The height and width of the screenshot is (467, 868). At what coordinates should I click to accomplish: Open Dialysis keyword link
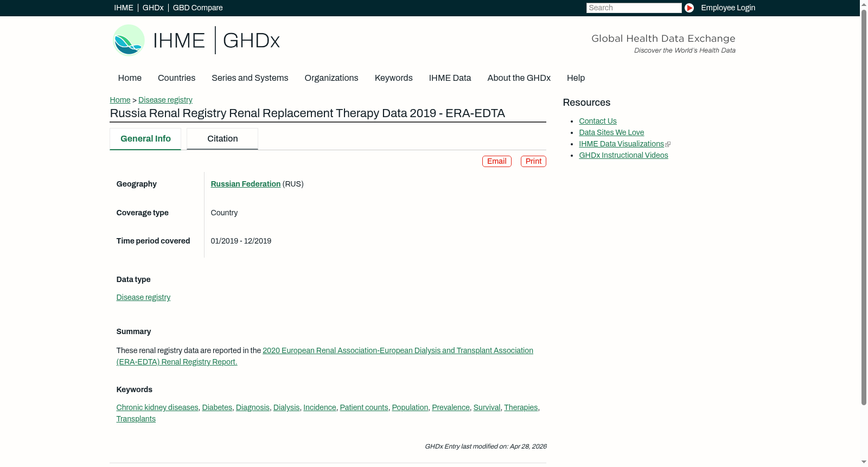click(286, 407)
